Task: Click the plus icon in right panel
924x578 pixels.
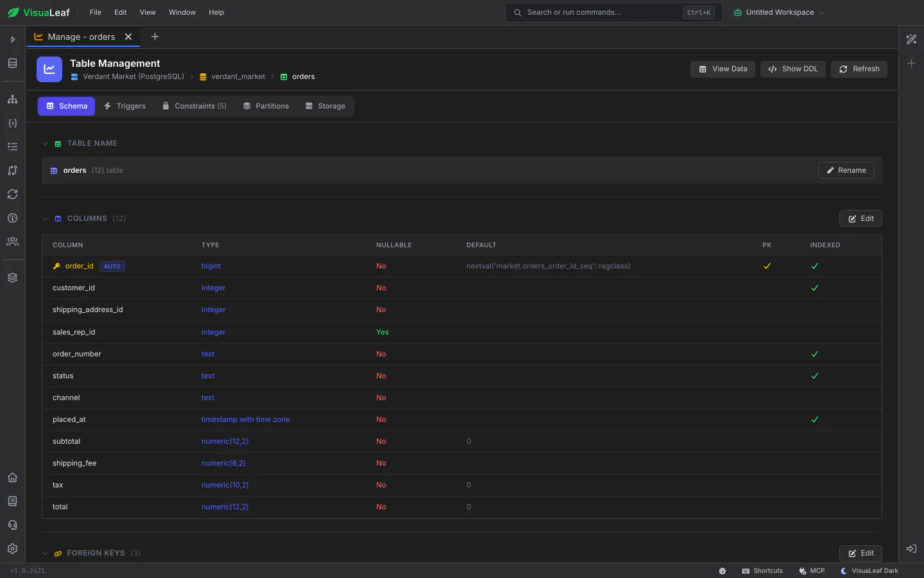Action: (911, 64)
